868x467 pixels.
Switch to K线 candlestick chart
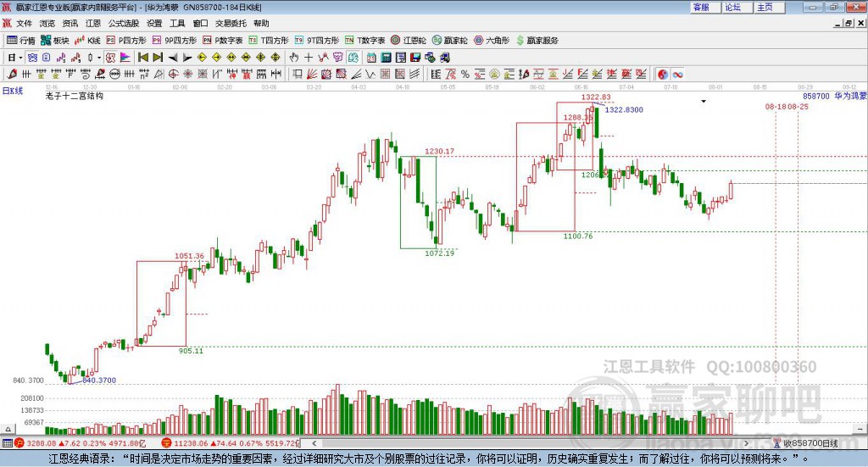[88, 41]
